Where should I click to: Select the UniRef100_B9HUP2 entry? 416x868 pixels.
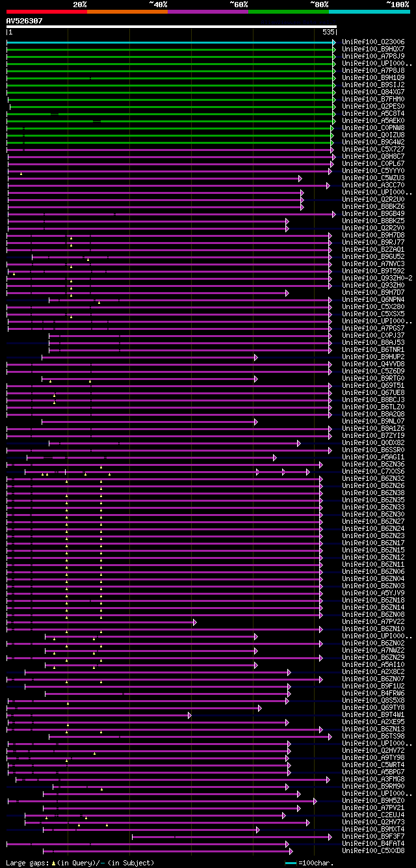[x=372, y=357]
